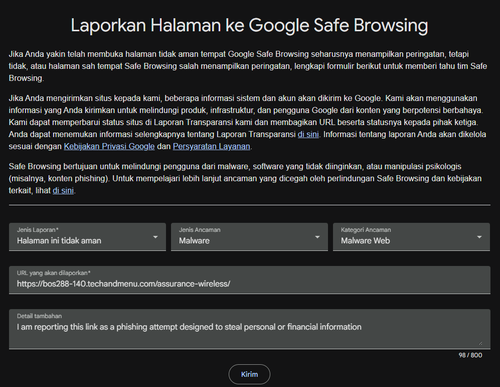500x387 pixels.
Task: Open the Jenis Laporan dropdown
Action: pyautogui.click(x=87, y=237)
